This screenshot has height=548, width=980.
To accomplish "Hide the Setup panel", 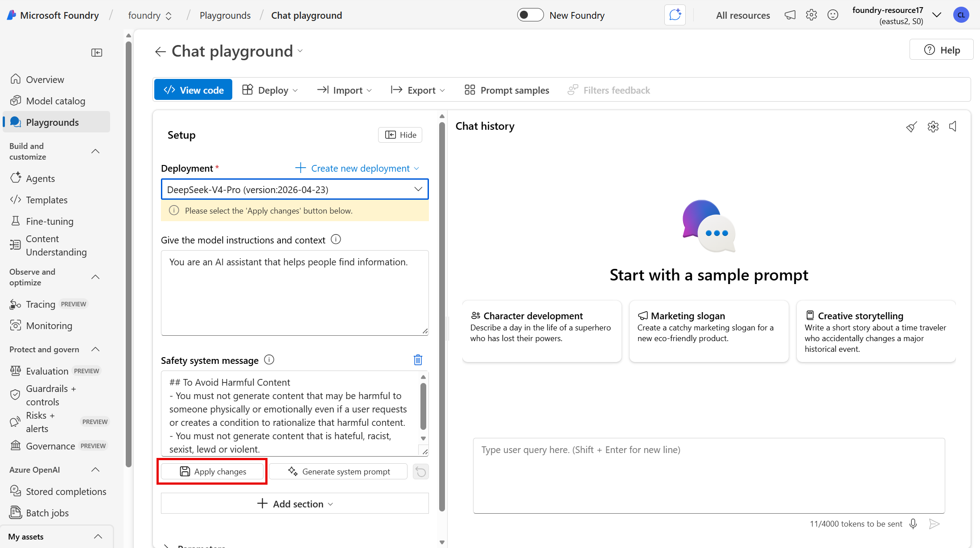I will 400,135.
